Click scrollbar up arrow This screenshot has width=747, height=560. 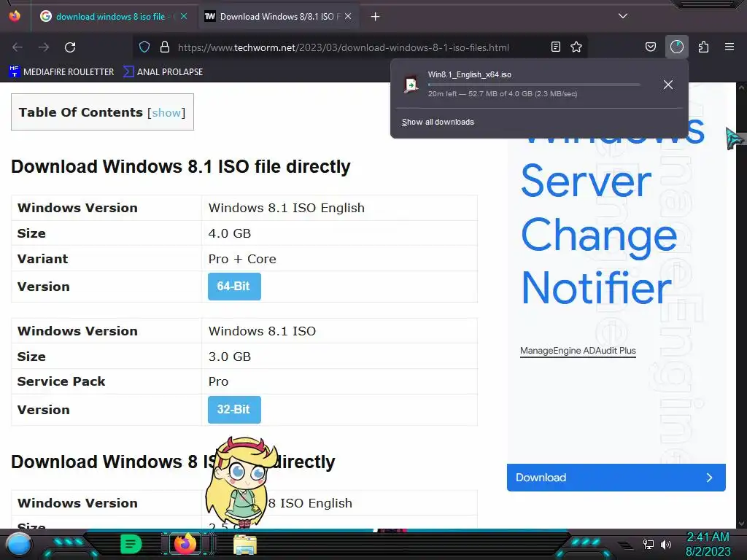pos(741,87)
